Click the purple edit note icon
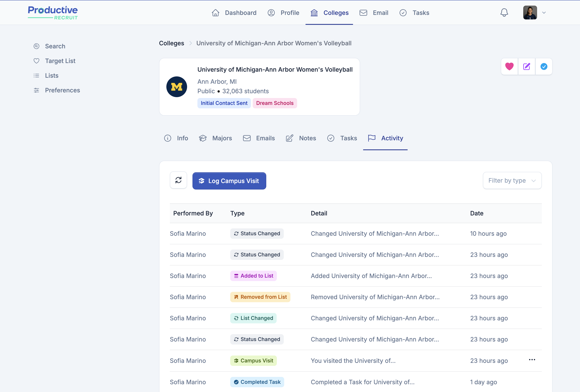Viewport: 580px width, 392px height. 526,66
